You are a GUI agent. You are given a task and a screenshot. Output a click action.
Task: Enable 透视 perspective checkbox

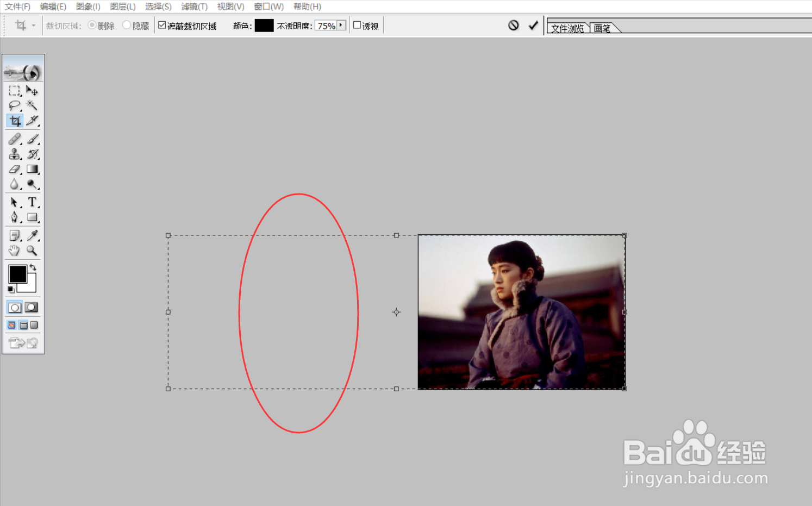click(357, 25)
